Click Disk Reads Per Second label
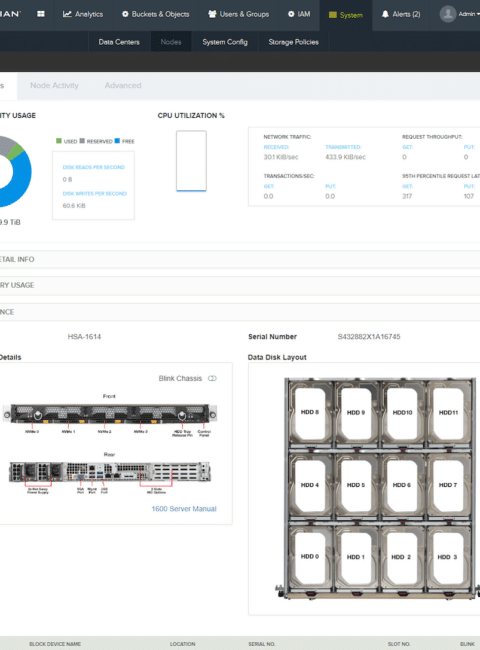 coord(94,167)
